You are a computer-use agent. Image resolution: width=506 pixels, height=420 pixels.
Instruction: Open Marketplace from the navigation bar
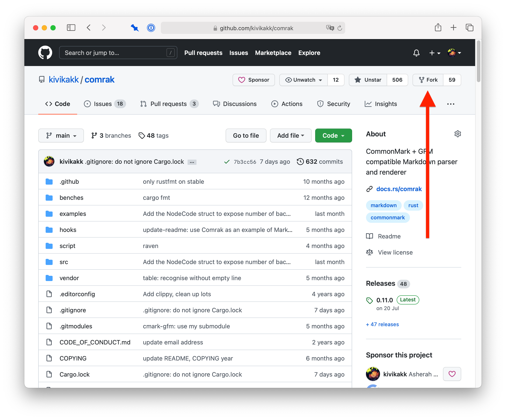click(x=273, y=53)
